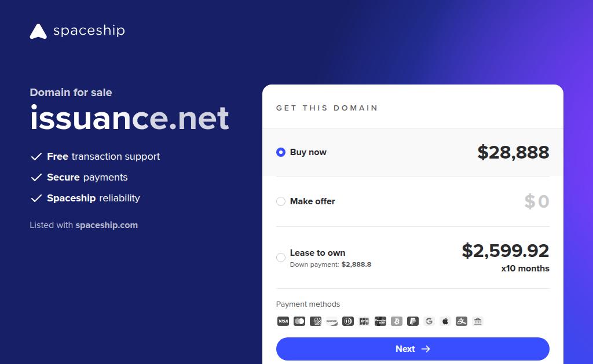Click the $0 offer amount field
Screen dimensions: 593x364
(x=537, y=201)
